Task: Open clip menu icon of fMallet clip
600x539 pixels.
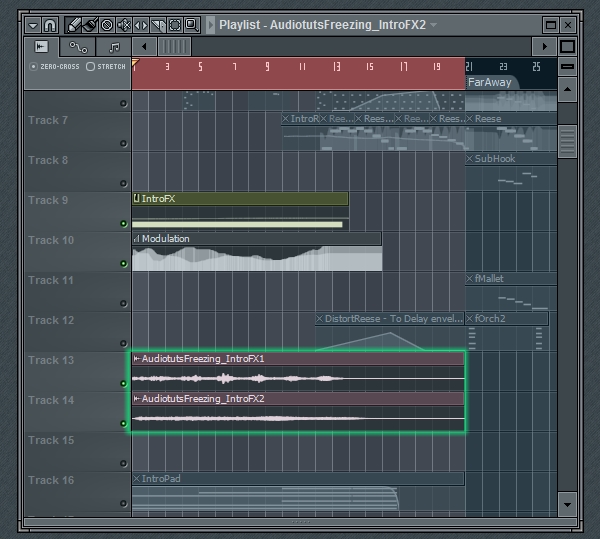Action: pyautogui.click(x=470, y=278)
